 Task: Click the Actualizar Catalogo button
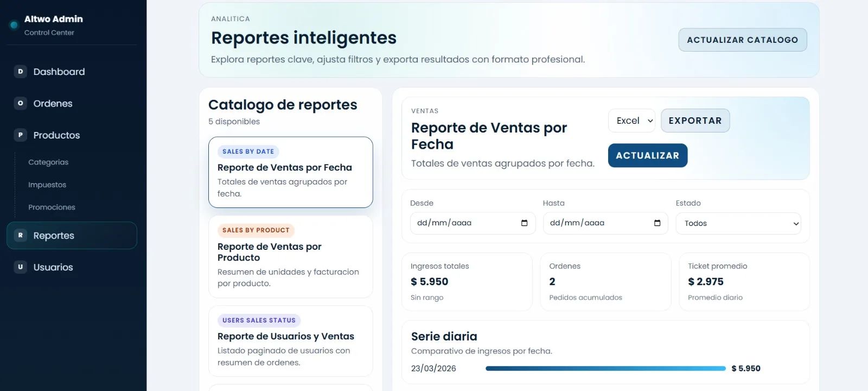pos(742,40)
